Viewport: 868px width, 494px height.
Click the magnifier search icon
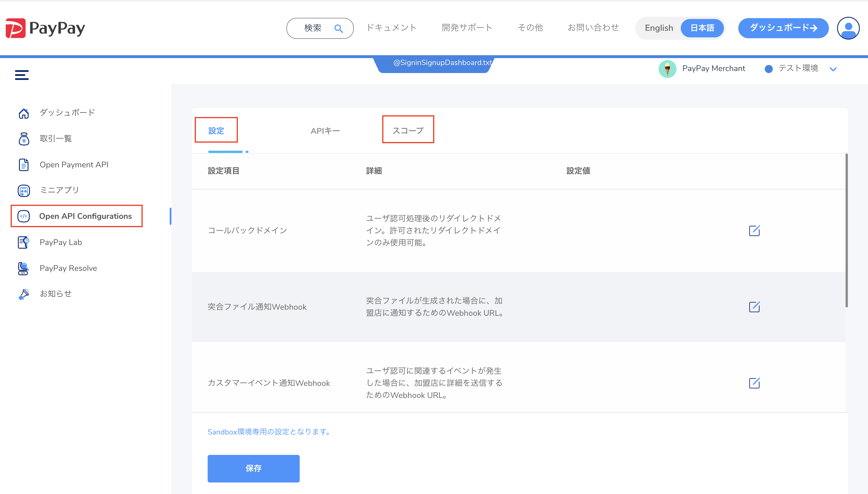click(x=338, y=28)
